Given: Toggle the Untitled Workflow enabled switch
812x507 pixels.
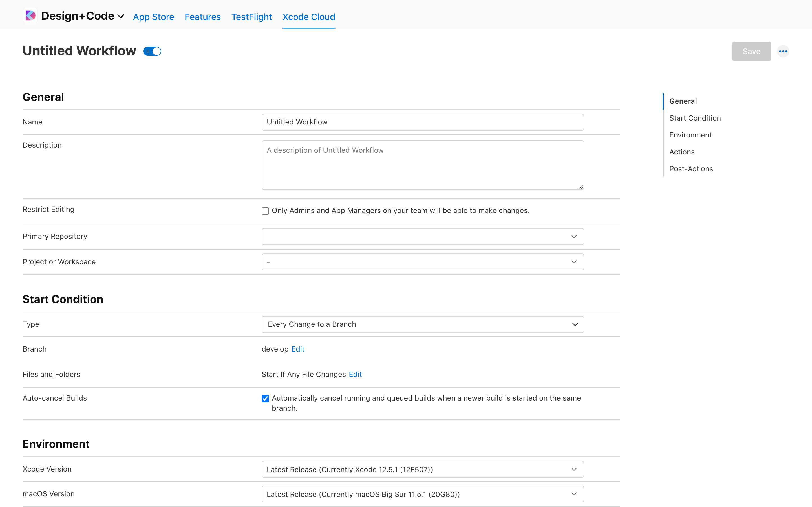Looking at the screenshot, I should (x=152, y=51).
